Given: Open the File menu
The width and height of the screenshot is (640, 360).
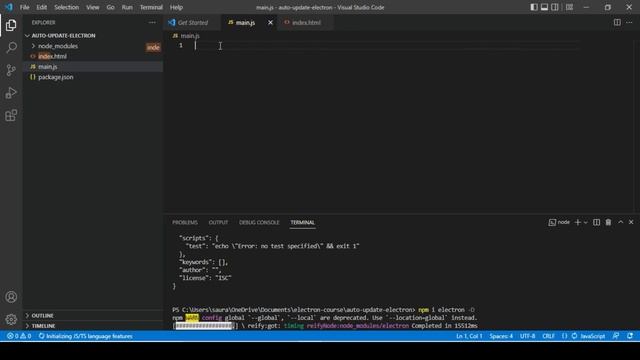Looking at the screenshot, I should [24, 7].
